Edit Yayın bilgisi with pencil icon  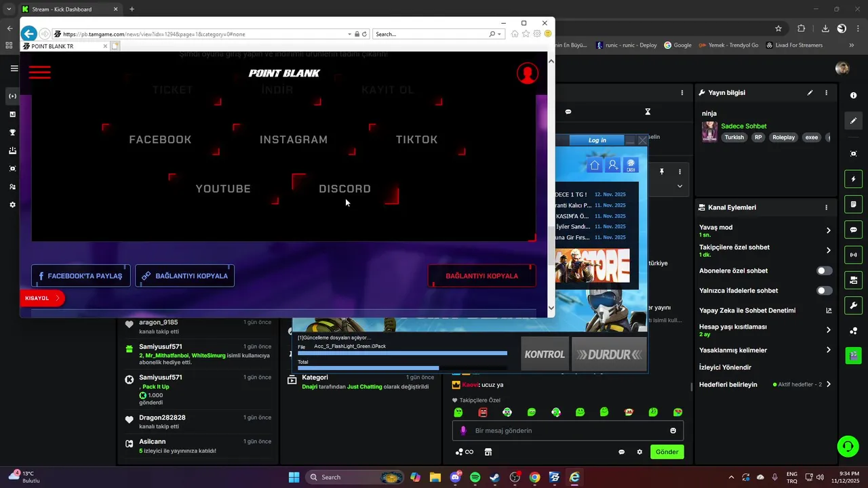point(810,93)
